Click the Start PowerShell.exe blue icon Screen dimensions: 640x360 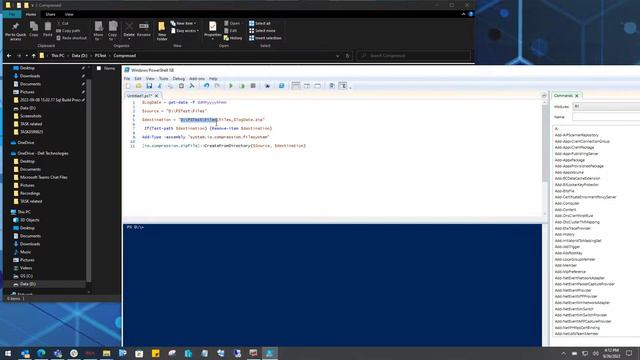(282, 86)
